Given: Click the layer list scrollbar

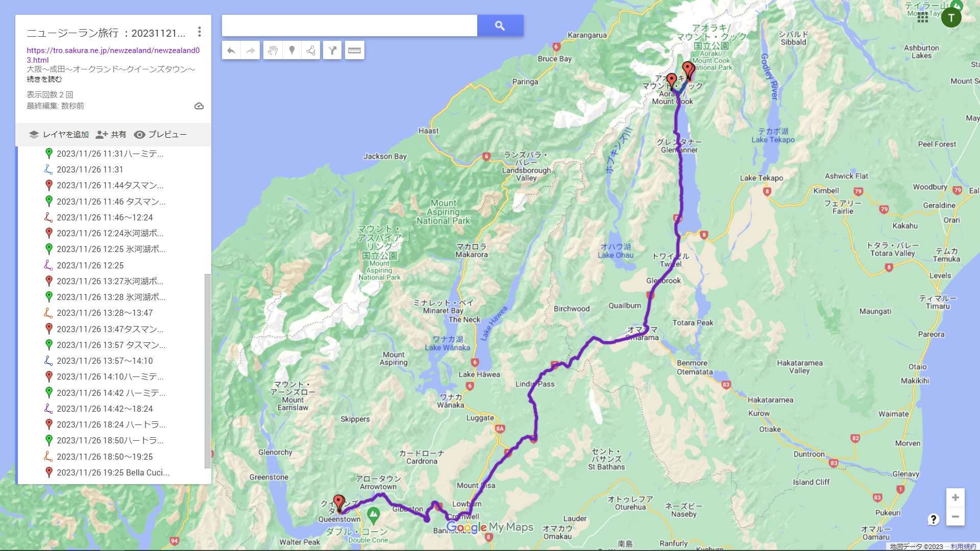Looking at the screenshot, I should coord(207,371).
